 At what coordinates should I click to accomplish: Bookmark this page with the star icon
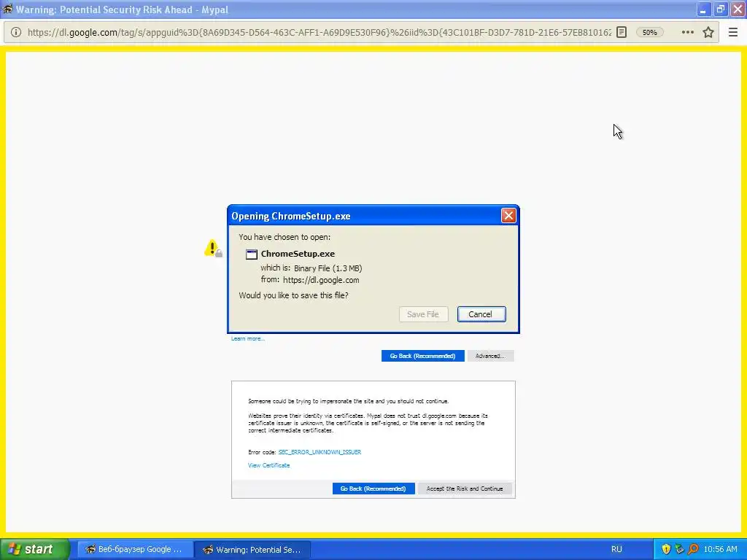(708, 32)
